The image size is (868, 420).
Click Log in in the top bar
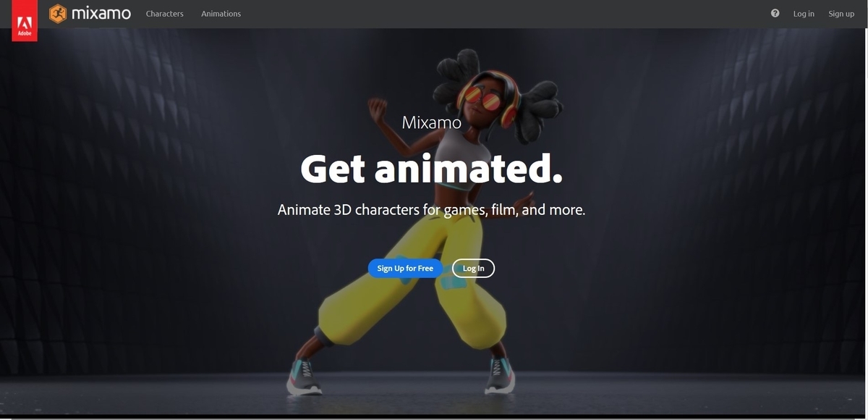click(x=804, y=14)
